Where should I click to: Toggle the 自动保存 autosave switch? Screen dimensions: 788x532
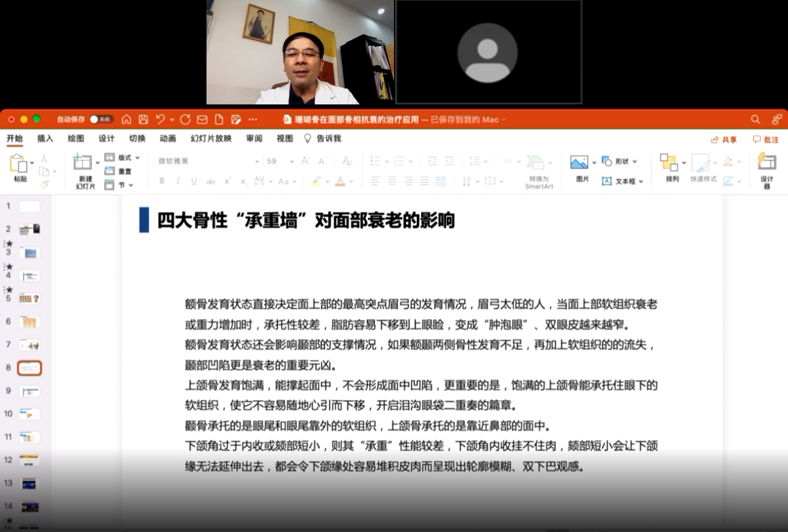tap(101, 120)
